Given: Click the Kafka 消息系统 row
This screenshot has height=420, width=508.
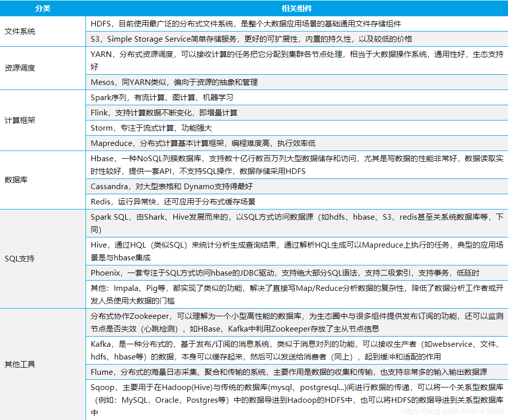Looking at the screenshot, I should coord(297,350).
